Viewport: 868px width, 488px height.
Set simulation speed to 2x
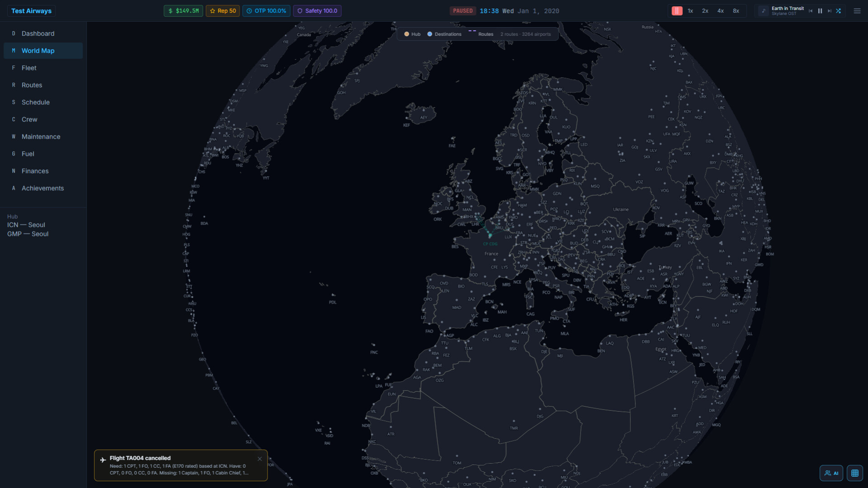(705, 11)
